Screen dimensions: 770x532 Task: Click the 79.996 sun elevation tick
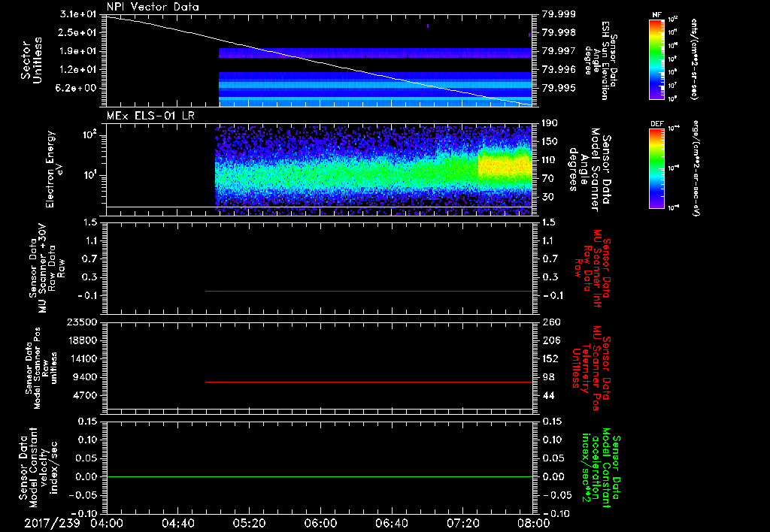pyautogui.click(x=559, y=70)
